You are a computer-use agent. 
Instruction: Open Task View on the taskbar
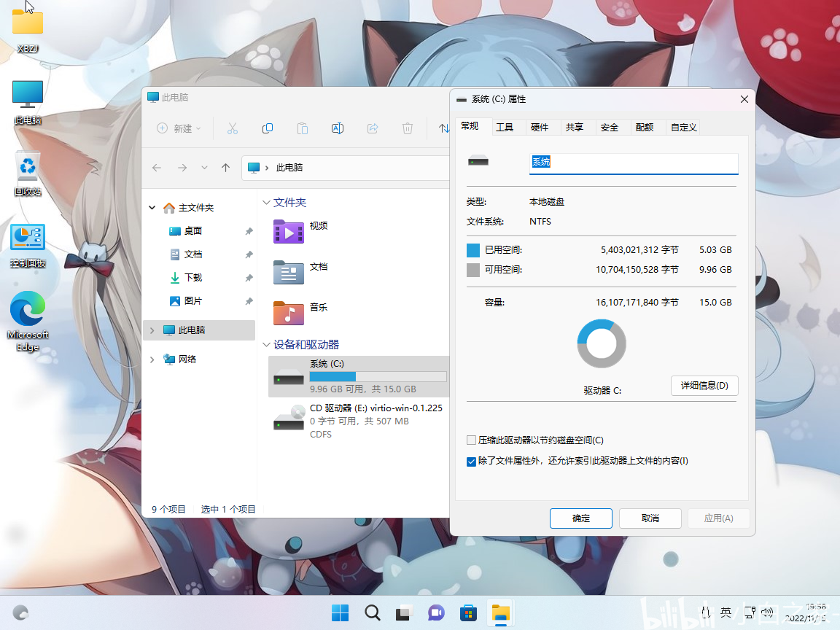tap(405, 612)
